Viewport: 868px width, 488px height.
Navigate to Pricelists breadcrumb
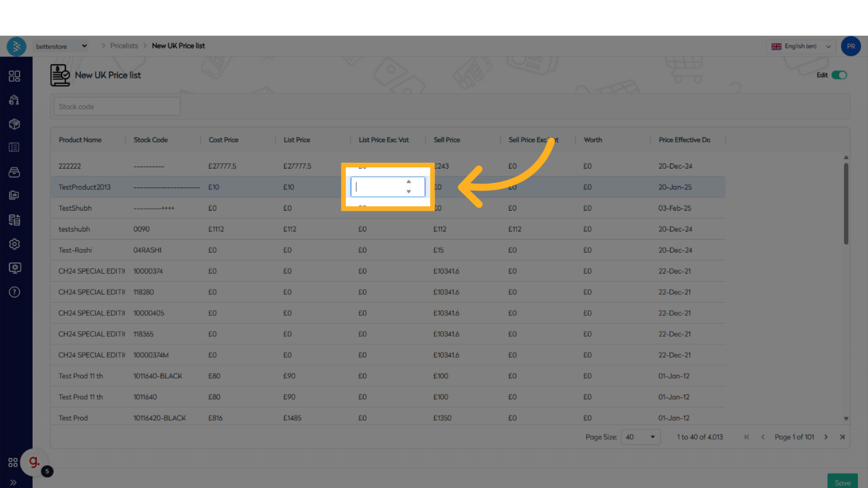[x=124, y=46]
